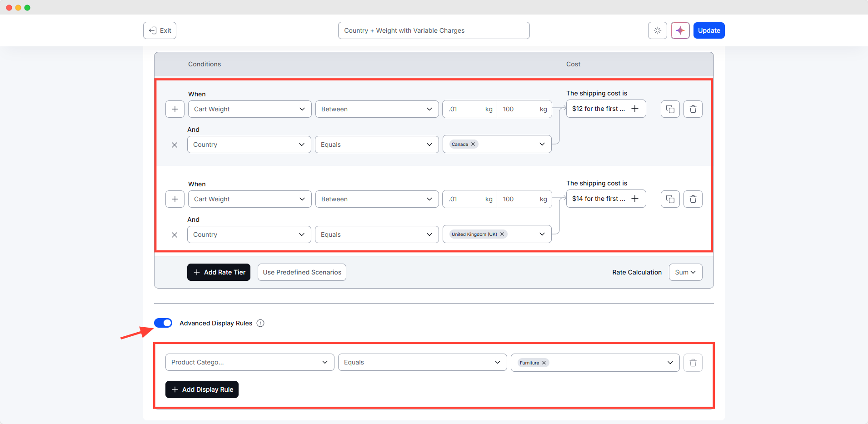The image size is (868, 424).
Task: Add condition to first rate tier
Action: coord(175,109)
